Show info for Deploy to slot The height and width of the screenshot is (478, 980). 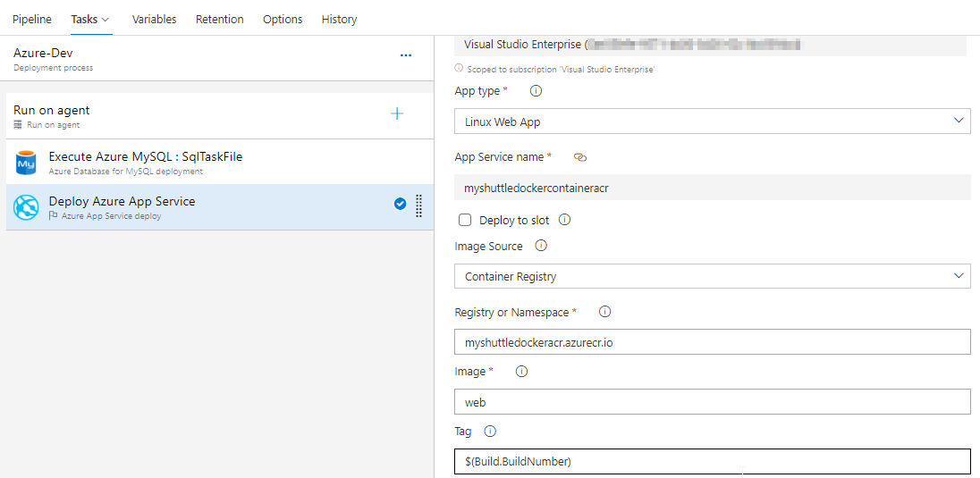point(564,220)
